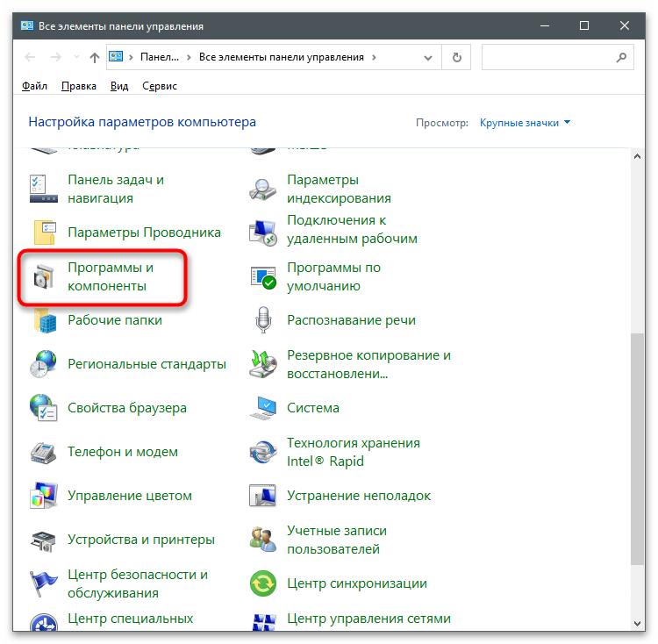Click the Control Panel icon in the address bar
Screen dimensions: 658x644
tap(116, 56)
